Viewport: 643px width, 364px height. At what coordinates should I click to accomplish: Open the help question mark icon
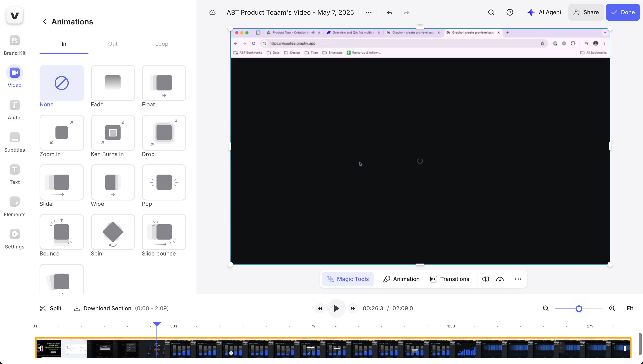(510, 12)
